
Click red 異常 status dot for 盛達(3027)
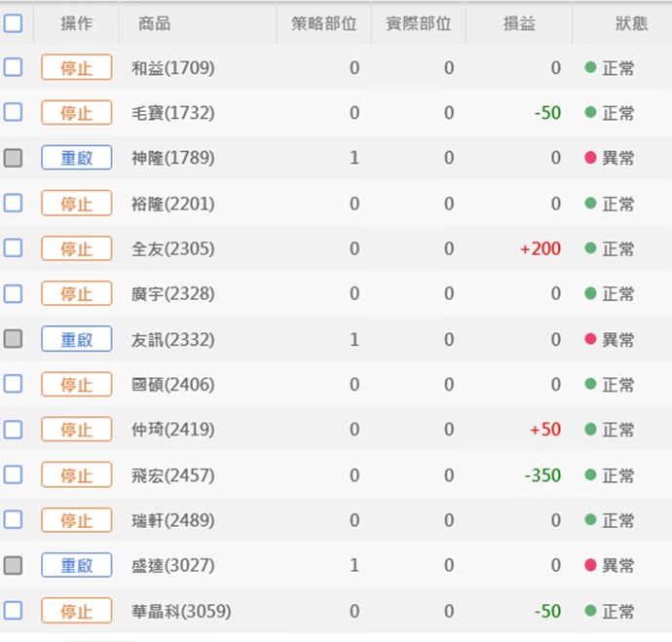[x=590, y=565]
